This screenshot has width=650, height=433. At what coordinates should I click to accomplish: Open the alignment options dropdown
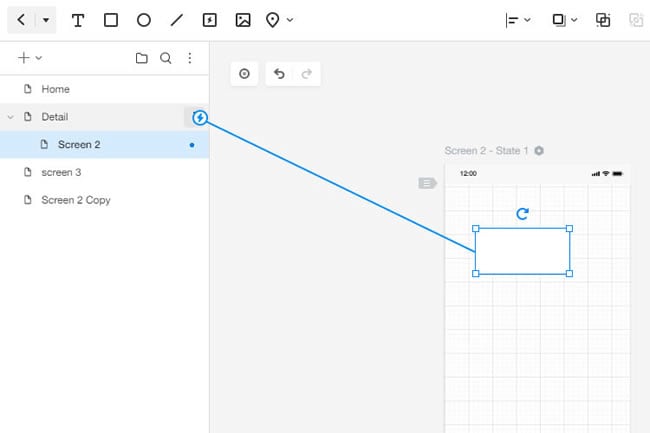point(527,19)
